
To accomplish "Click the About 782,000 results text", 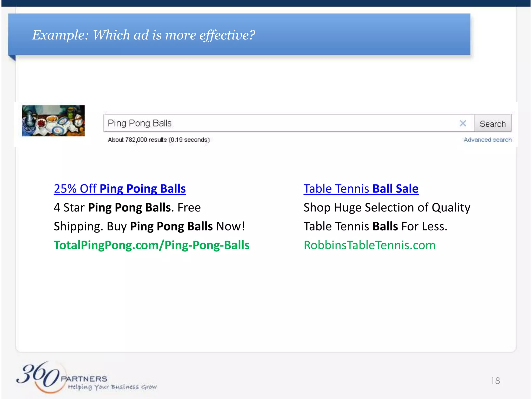I will (158, 140).
